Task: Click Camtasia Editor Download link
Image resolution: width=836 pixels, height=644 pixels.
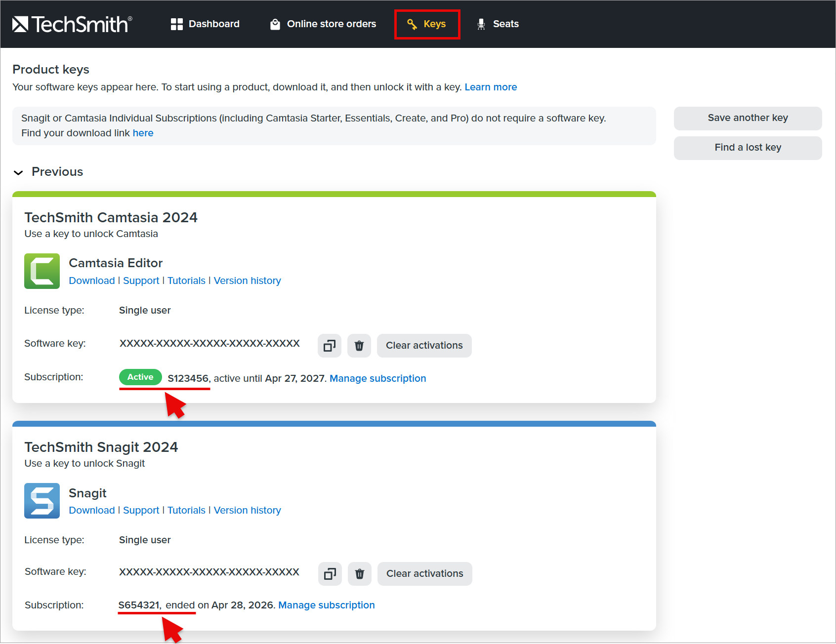Action: 92,281
